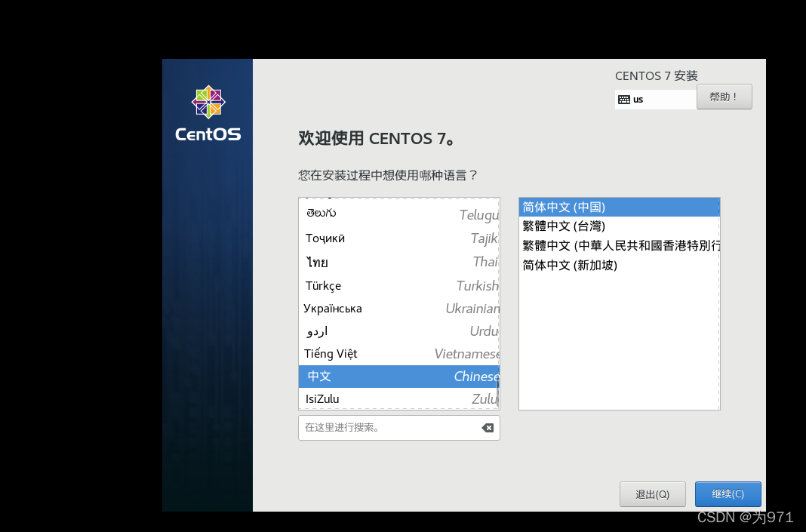Choose 繁體中文 Hong Kong locale
Screen dimensions: 806x532
coord(619,246)
